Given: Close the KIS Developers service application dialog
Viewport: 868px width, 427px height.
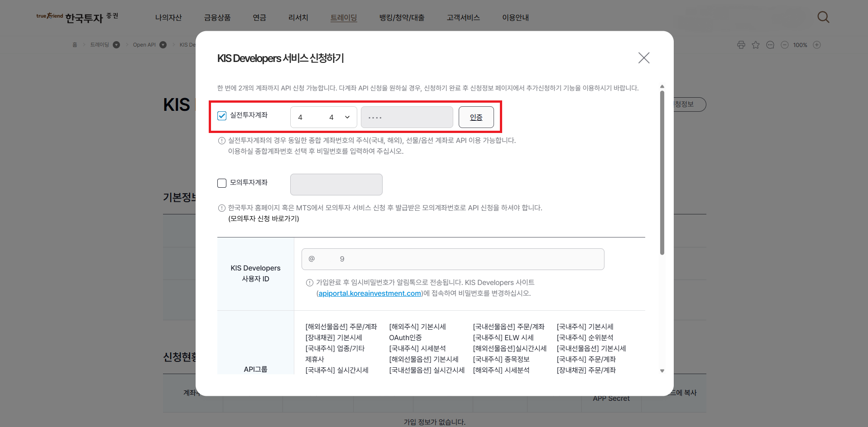Looking at the screenshot, I should tap(643, 58).
